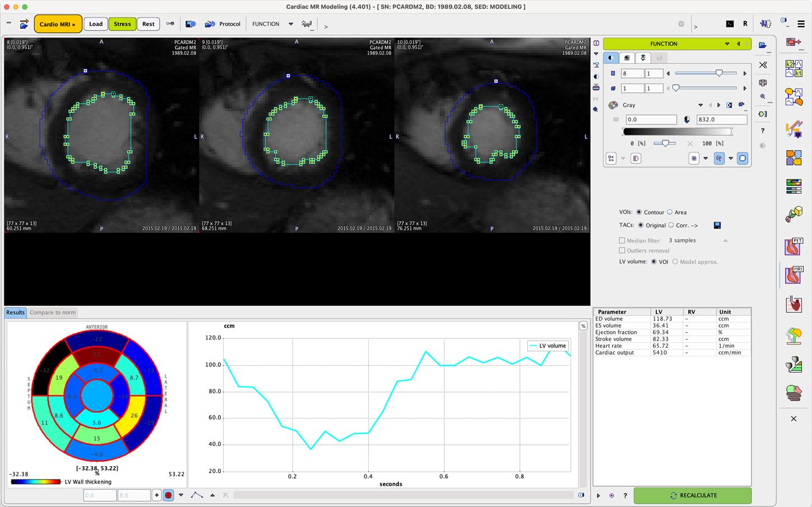Expand the 3 samples median filter stepper
The height and width of the screenshot is (507, 812).
(x=725, y=240)
